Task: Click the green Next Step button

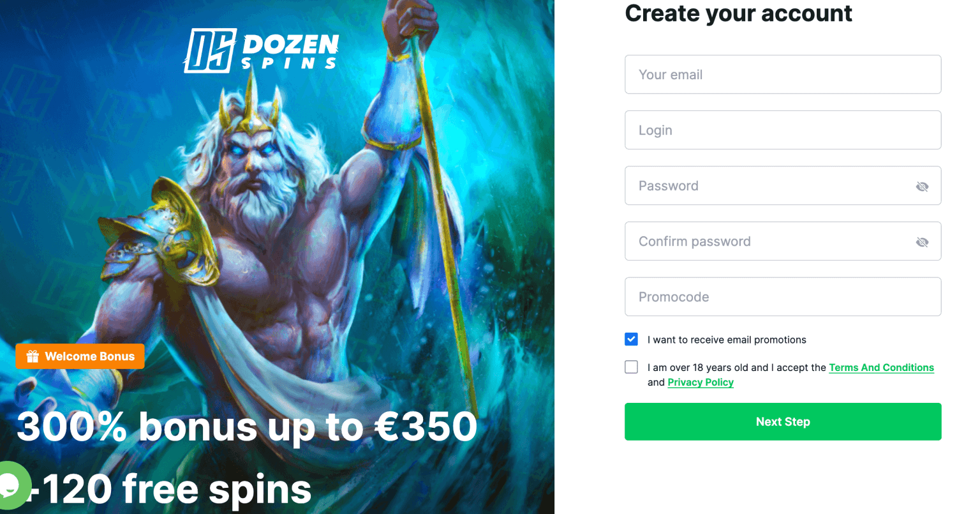Action: point(783,421)
